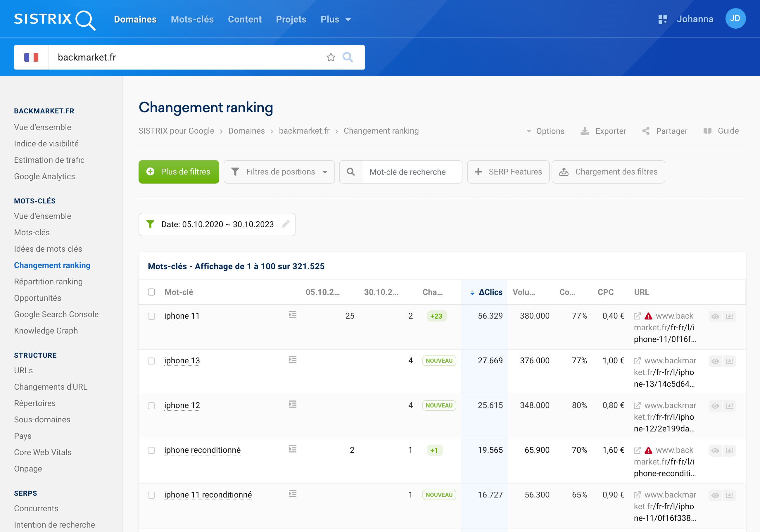Switch to the Projets tab

tap(291, 20)
